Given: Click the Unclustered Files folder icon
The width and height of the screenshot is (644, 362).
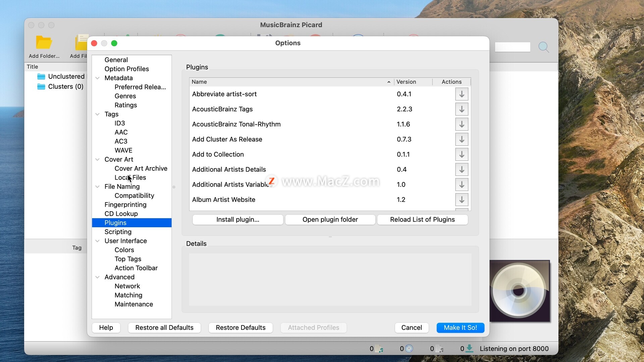Looking at the screenshot, I should pyautogui.click(x=41, y=76).
